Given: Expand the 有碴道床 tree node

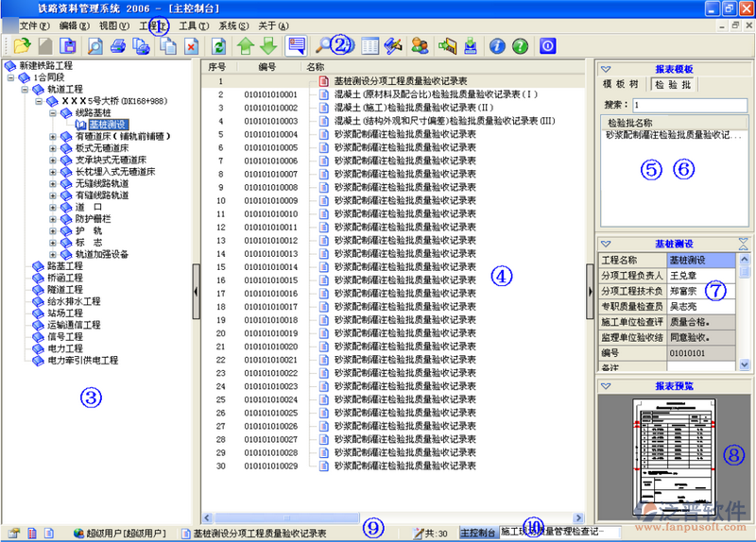Looking at the screenshot, I should 54,137.
